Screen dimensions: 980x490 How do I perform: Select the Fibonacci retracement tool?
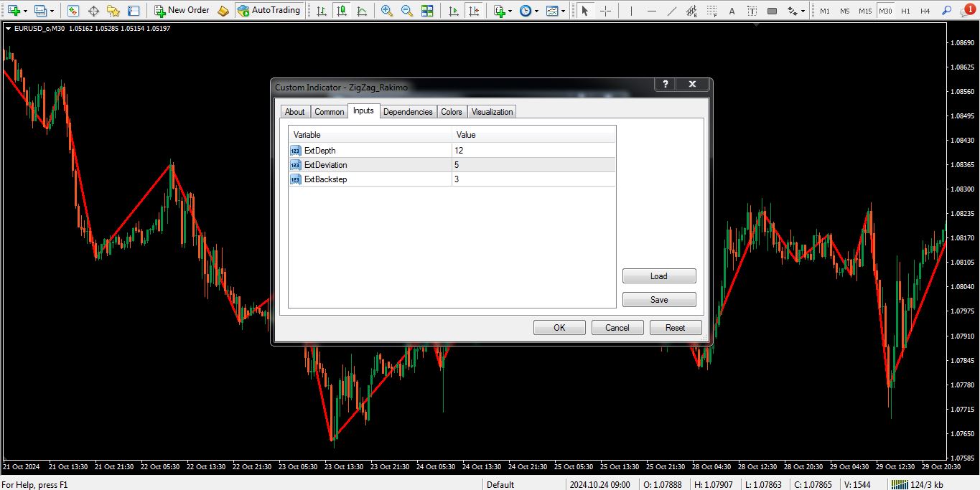point(712,11)
